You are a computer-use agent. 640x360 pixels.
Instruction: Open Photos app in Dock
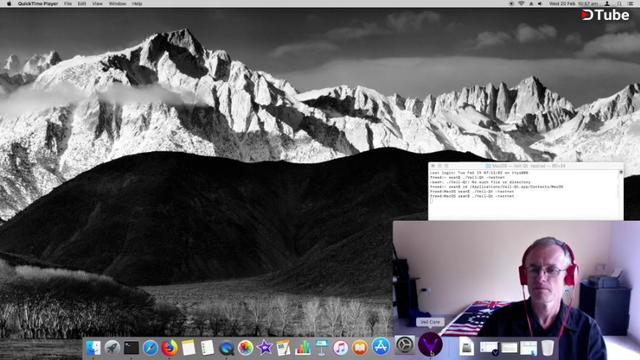tap(245, 348)
